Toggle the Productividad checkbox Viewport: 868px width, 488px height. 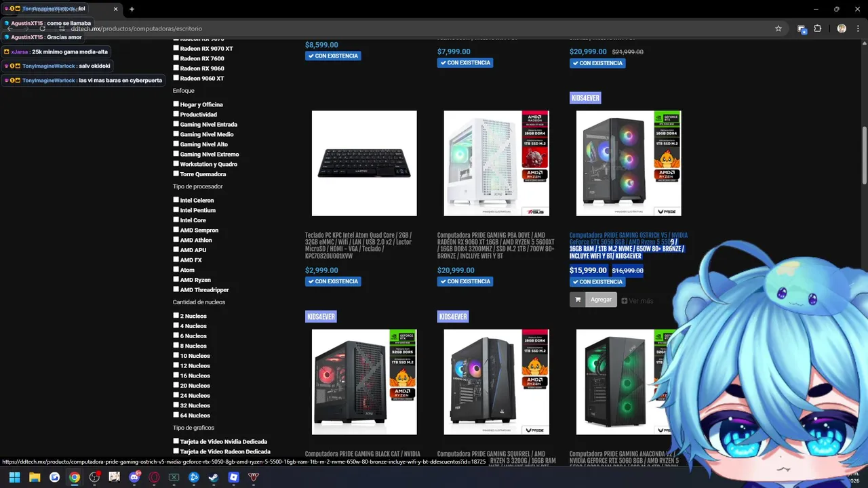click(x=176, y=115)
